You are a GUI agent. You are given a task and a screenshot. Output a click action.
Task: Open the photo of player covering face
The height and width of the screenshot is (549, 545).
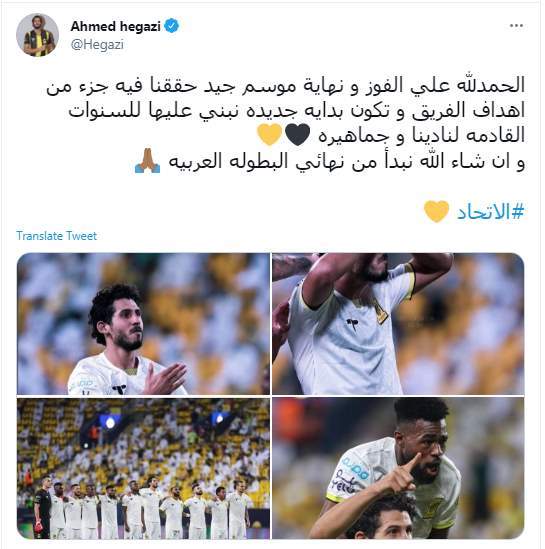pos(398,324)
